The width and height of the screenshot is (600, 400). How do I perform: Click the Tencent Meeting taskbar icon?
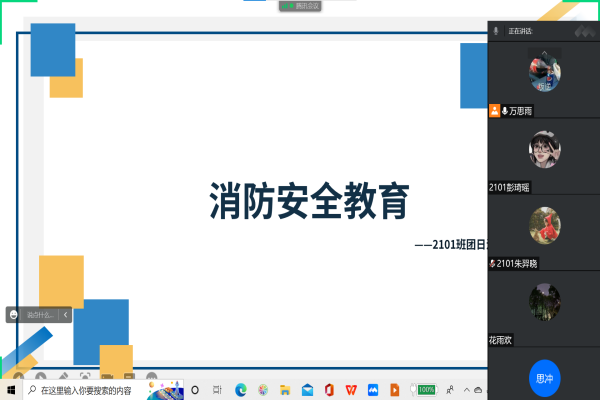pyautogui.click(x=372, y=389)
